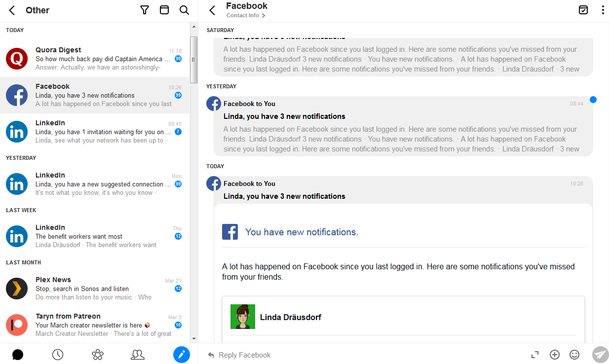Switch to the chat bubble inbox tab
The width and height of the screenshot is (609, 364).
(x=18, y=355)
